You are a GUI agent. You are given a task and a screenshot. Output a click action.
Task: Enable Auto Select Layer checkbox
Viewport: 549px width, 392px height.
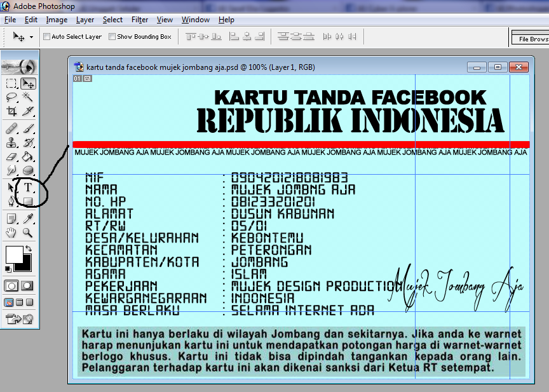point(46,36)
